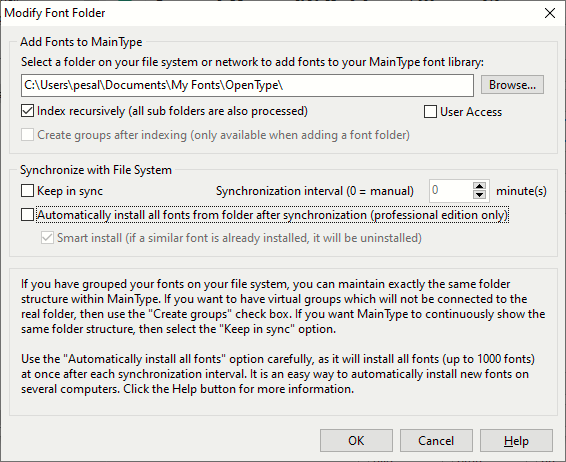This screenshot has height=462, width=566.
Task: Open the Help button for more information
Action: tap(516, 441)
